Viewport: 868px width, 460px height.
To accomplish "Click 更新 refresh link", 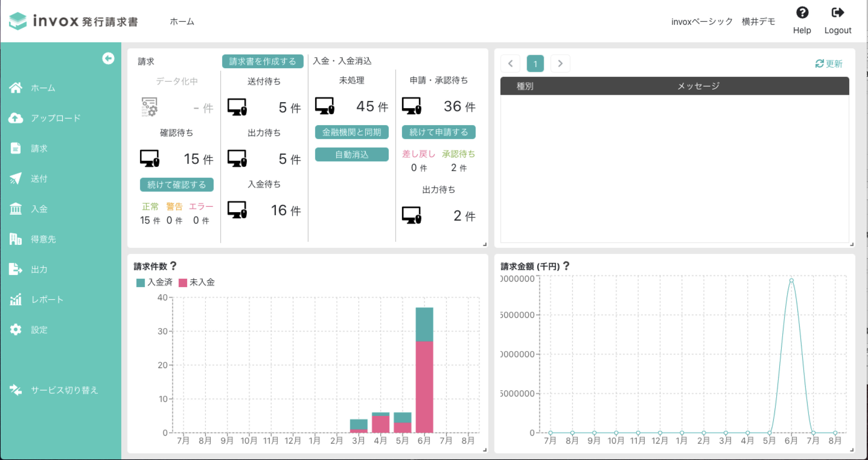I will point(828,63).
